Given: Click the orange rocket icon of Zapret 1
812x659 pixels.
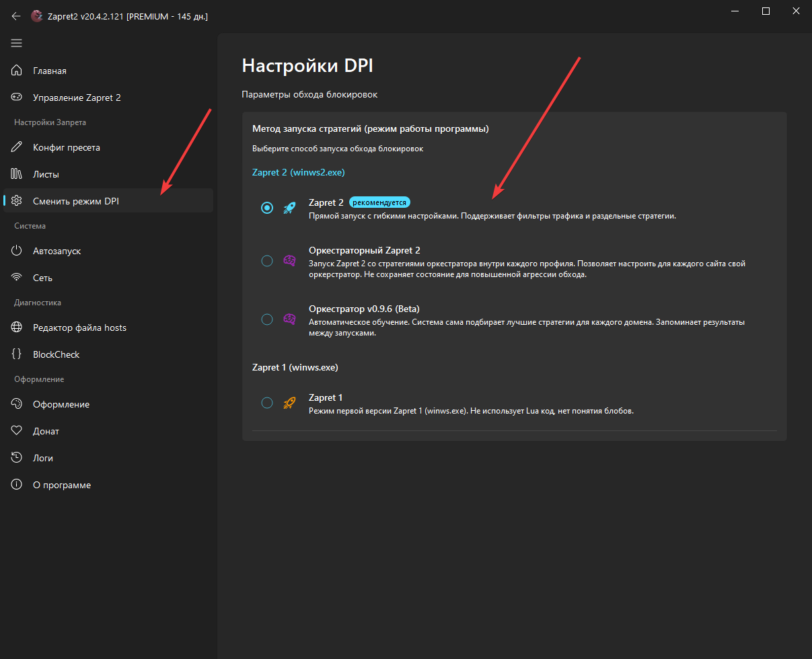Looking at the screenshot, I should tap(290, 403).
